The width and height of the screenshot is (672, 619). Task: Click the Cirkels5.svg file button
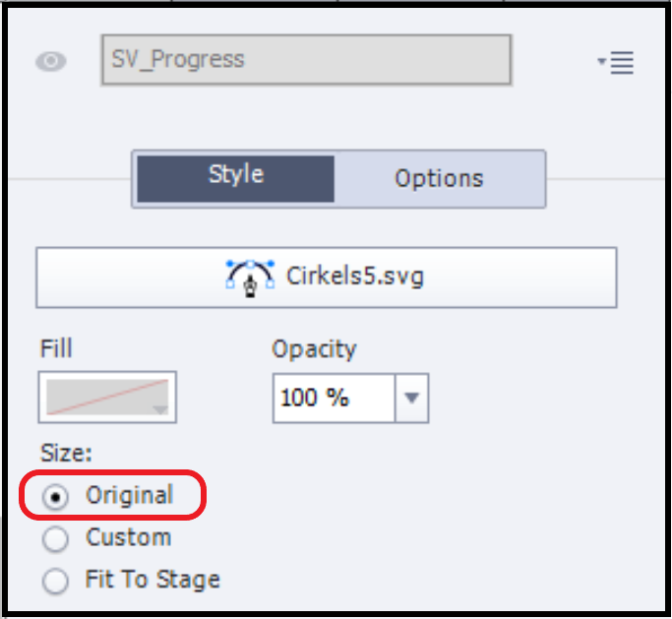click(x=326, y=277)
